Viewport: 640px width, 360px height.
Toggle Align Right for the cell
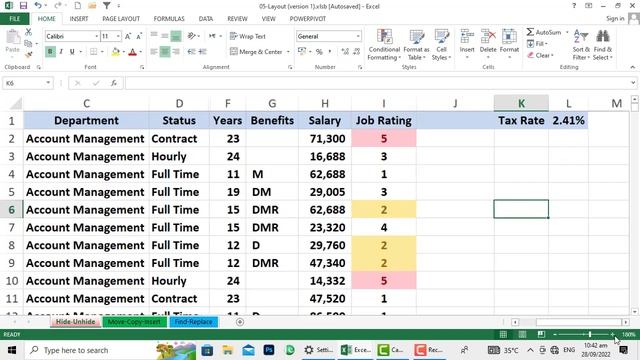(176, 52)
